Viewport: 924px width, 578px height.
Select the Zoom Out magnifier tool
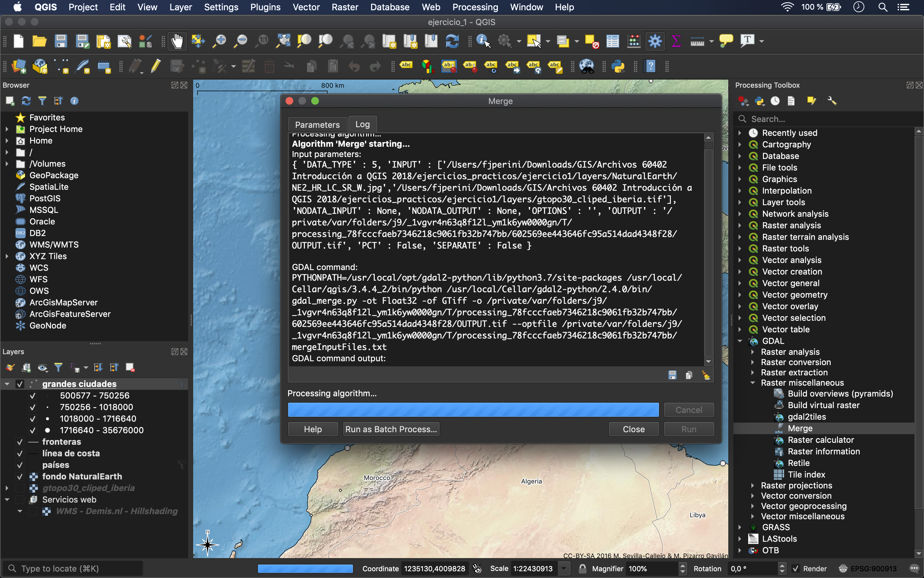coord(241,41)
